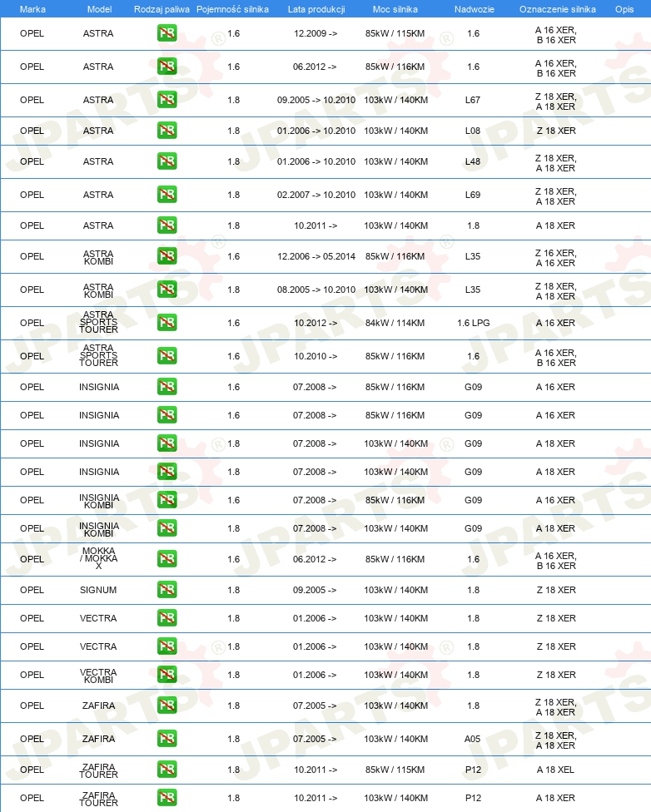Click '01.2006 ->' in Vectra Kombi row
Screen dimensions: 651x812
pyautogui.click(x=315, y=675)
